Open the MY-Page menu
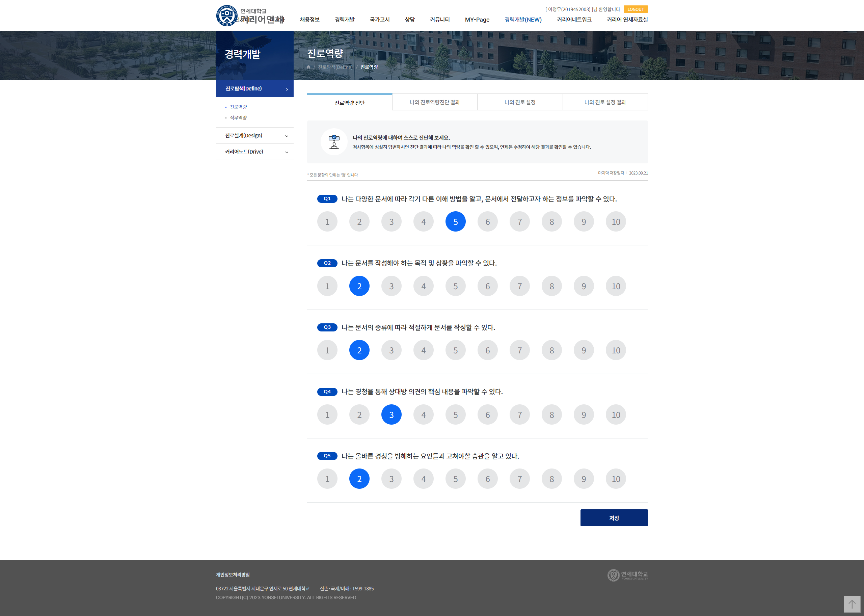 [x=477, y=20]
